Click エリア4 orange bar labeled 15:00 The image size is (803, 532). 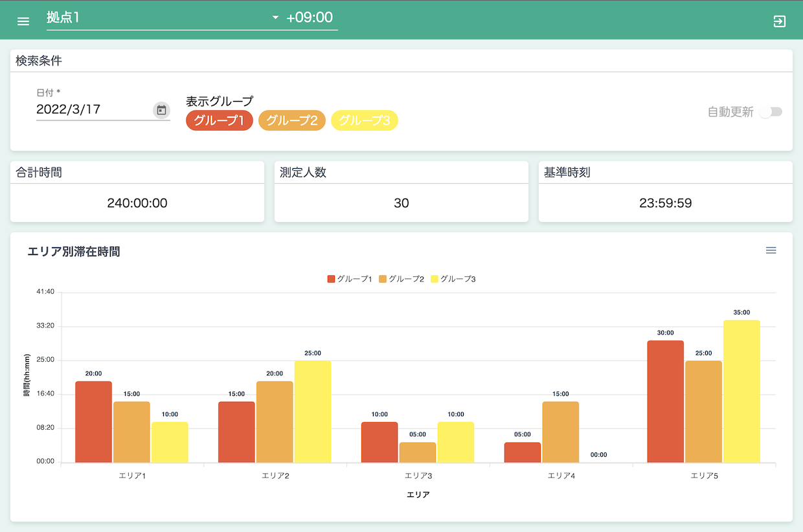(561, 432)
